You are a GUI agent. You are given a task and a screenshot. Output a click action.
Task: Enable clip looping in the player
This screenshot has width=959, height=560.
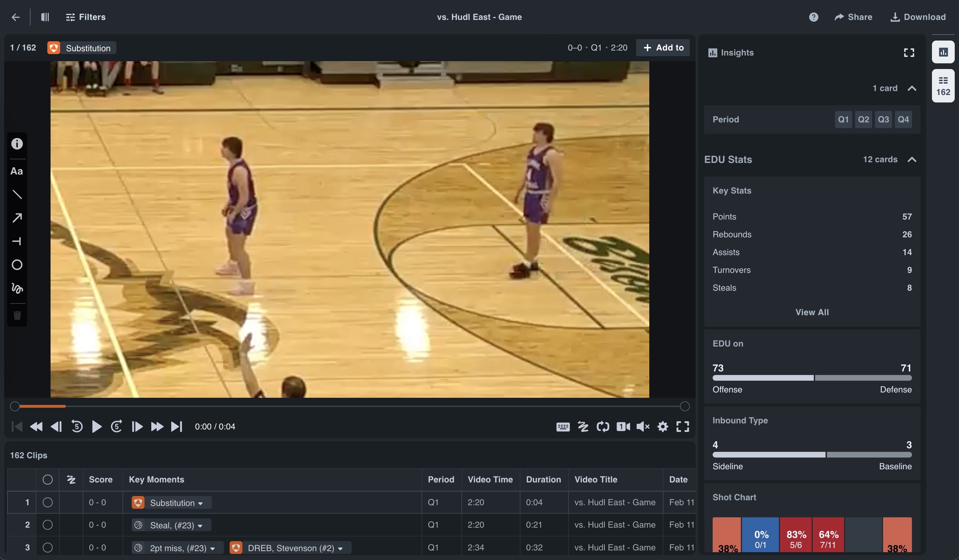tap(603, 427)
